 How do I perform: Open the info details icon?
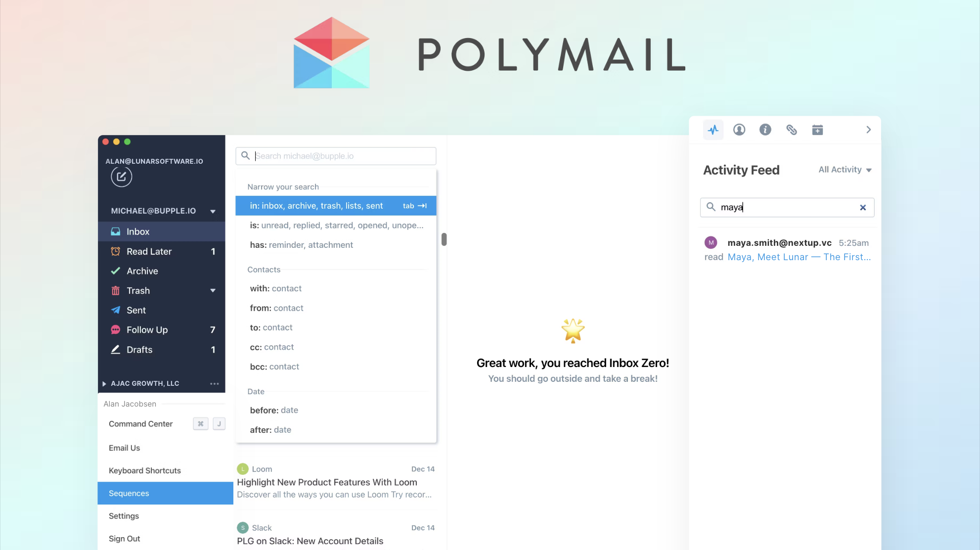click(765, 130)
